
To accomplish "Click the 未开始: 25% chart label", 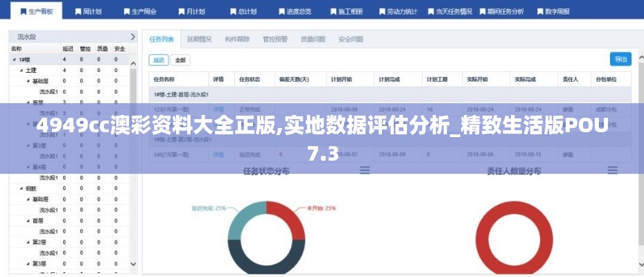I will point(321,208).
